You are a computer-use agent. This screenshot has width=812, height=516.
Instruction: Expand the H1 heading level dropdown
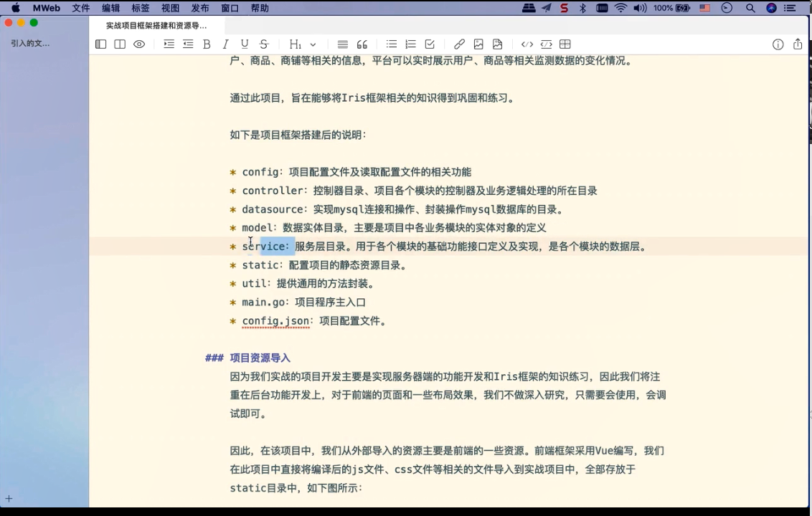pos(313,44)
